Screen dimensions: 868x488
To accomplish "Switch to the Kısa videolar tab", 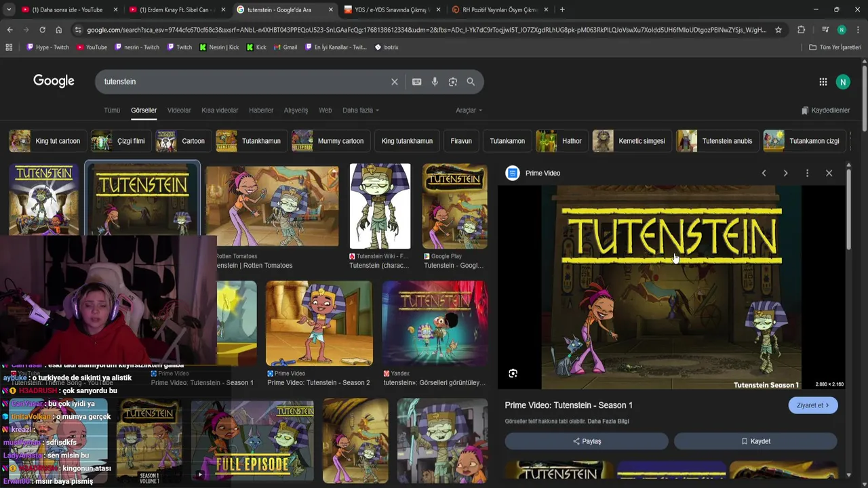I will tap(220, 110).
